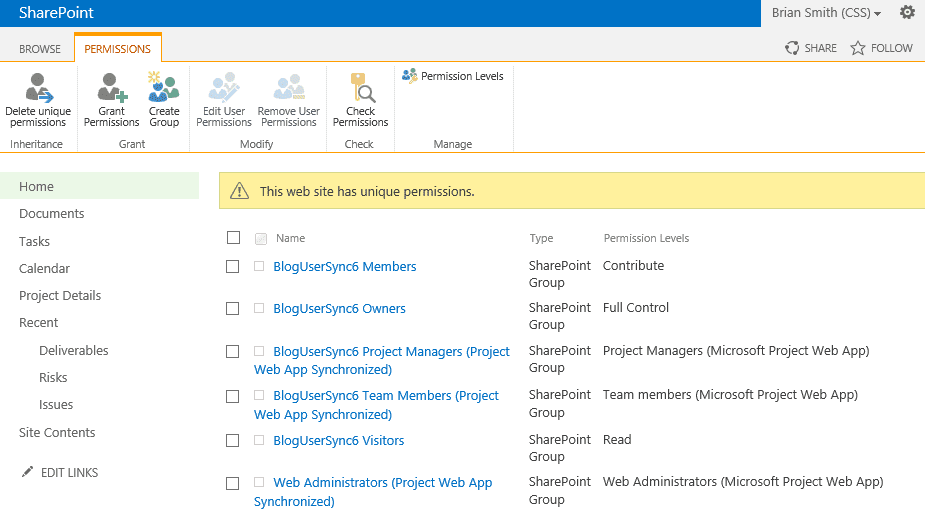925x529 pixels.
Task: Toggle small inner checkbox beside Web Administrators
Action: pos(259,482)
